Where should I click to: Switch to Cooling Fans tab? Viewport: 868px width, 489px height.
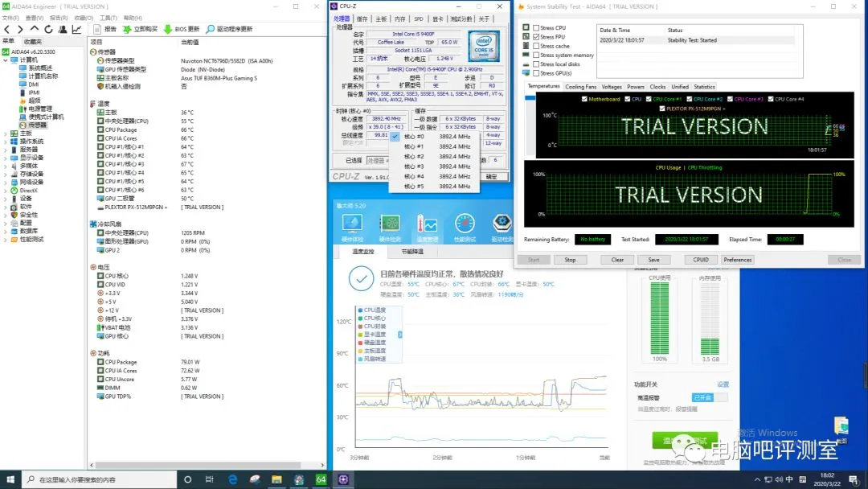pos(581,87)
